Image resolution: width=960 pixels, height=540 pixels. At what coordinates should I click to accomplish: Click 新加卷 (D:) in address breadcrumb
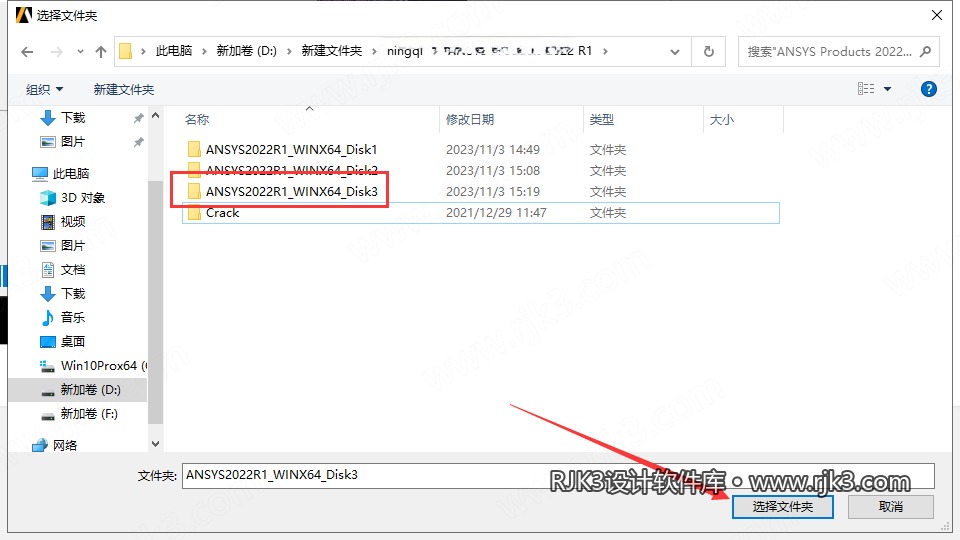tap(246, 51)
